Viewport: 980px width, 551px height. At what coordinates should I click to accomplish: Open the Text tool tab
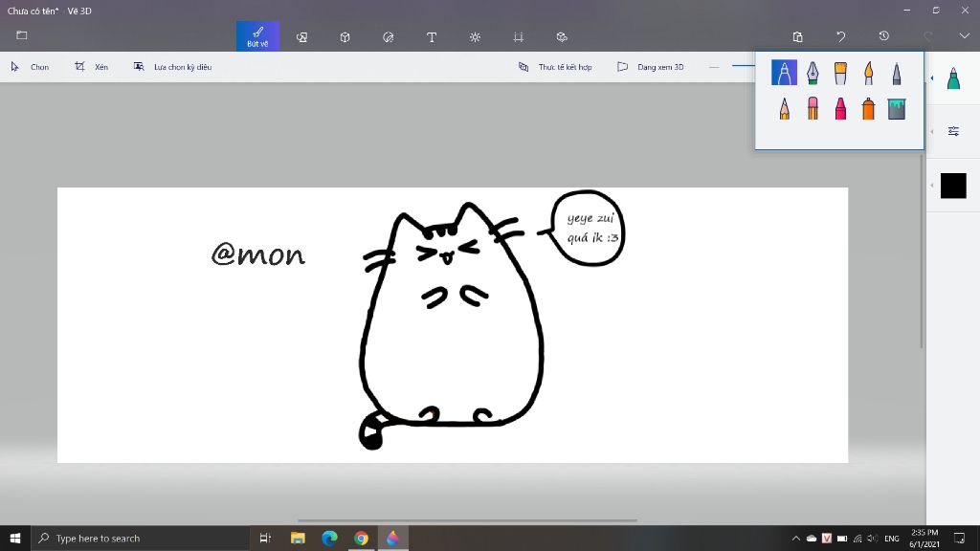[432, 37]
